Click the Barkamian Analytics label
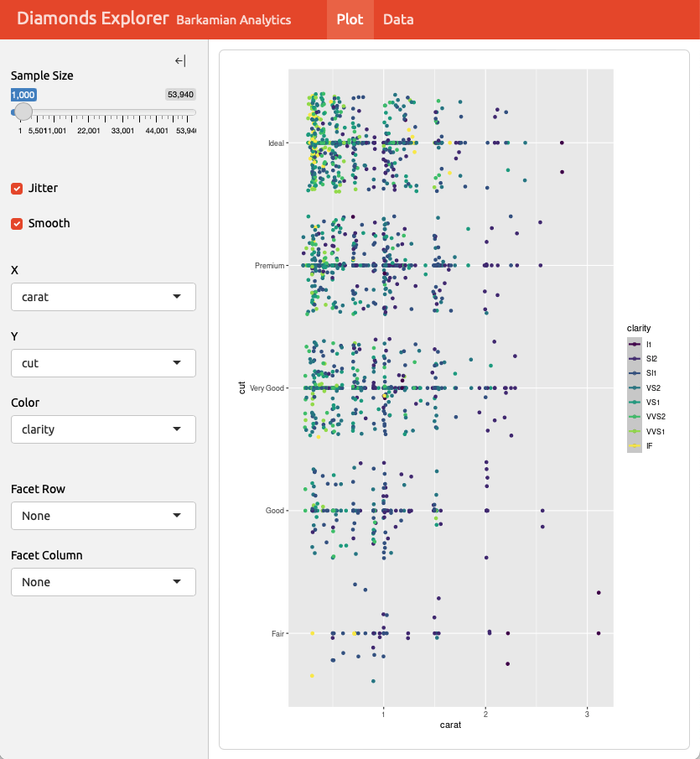Viewport: 700px width, 759px height. click(x=231, y=20)
